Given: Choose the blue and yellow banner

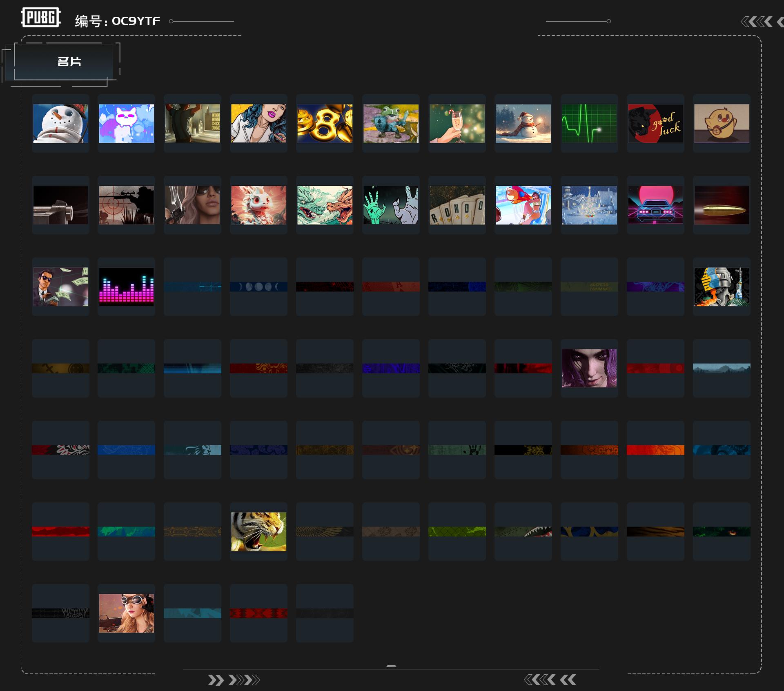Looking at the screenshot, I should point(589,531).
